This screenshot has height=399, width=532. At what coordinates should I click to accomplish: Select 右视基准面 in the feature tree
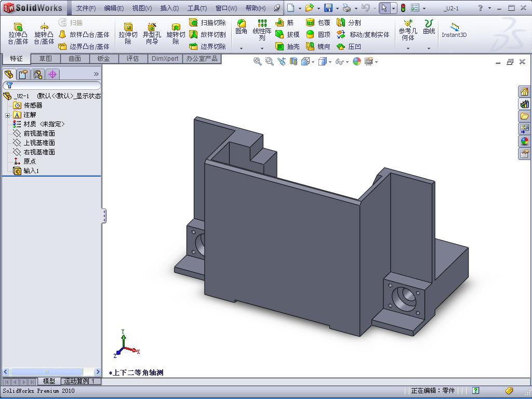[34, 152]
